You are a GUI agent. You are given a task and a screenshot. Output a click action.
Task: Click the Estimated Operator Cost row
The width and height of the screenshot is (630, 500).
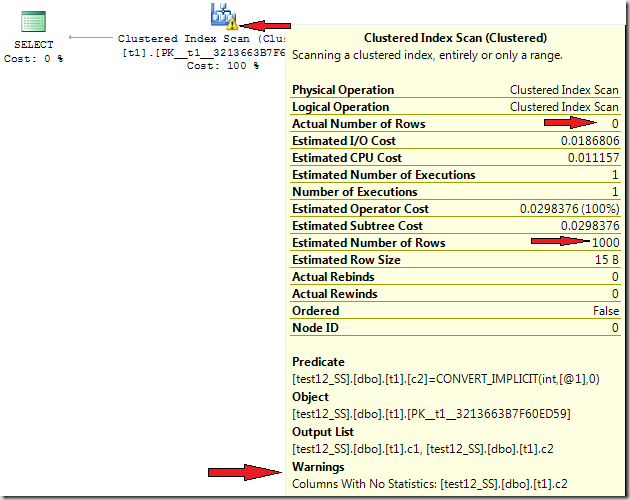[x=455, y=209]
